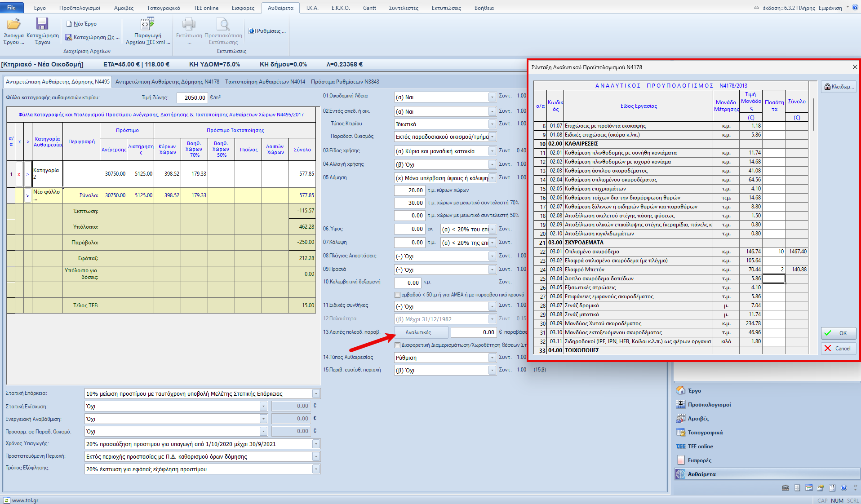The image size is (861, 504).
Task: Select the Τακτοποίηση Αυθαίρετων Ν4014 tab
Action: click(x=265, y=82)
